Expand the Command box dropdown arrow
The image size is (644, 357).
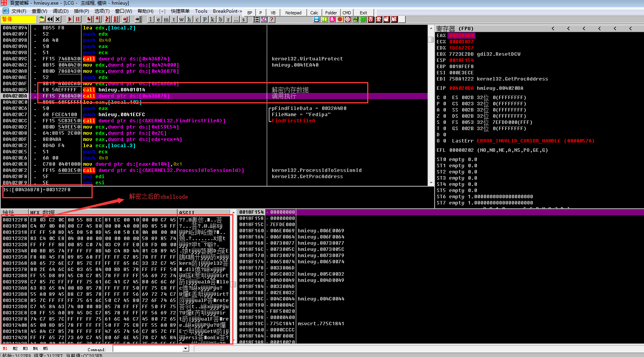pyautogui.click(x=185, y=348)
